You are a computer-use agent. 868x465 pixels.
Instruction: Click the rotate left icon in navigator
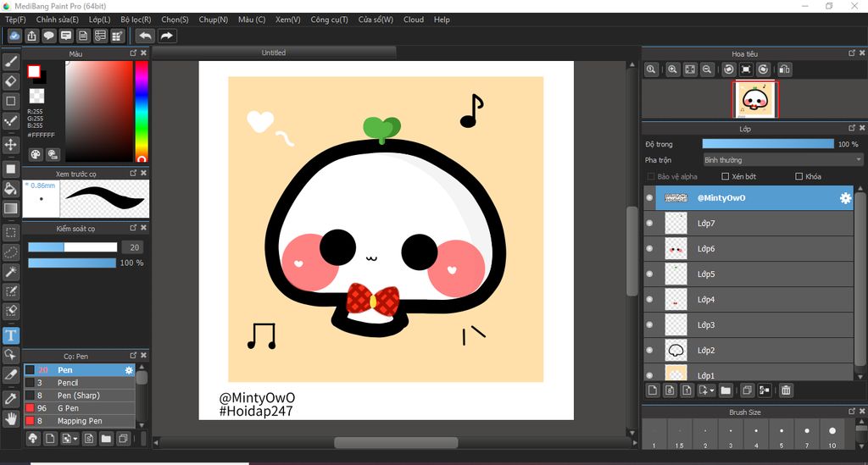point(729,69)
